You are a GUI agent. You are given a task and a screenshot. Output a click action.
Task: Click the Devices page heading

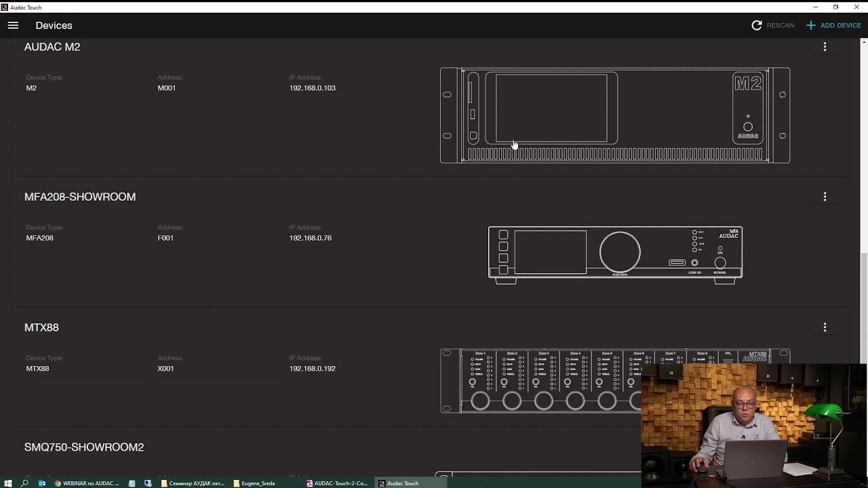(54, 25)
